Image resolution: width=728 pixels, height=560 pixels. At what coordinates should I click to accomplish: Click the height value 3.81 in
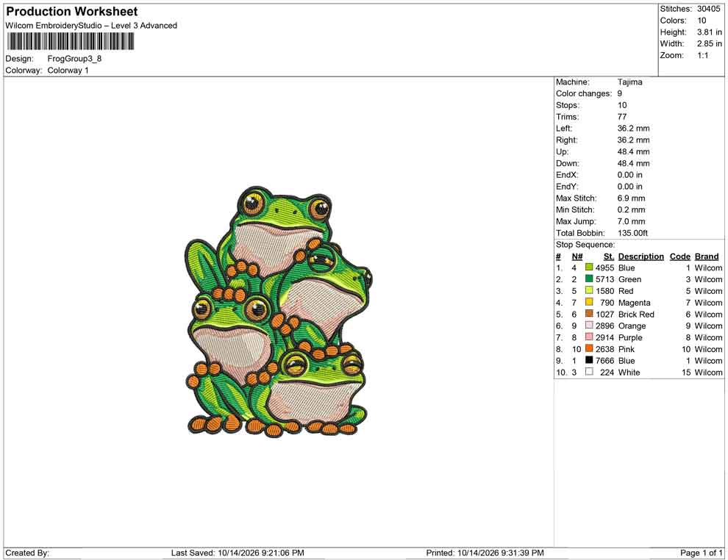pos(710,32)
